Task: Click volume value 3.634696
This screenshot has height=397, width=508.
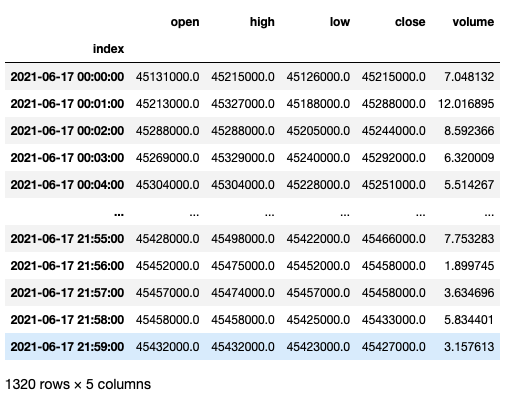Action: tap(469, 293)
